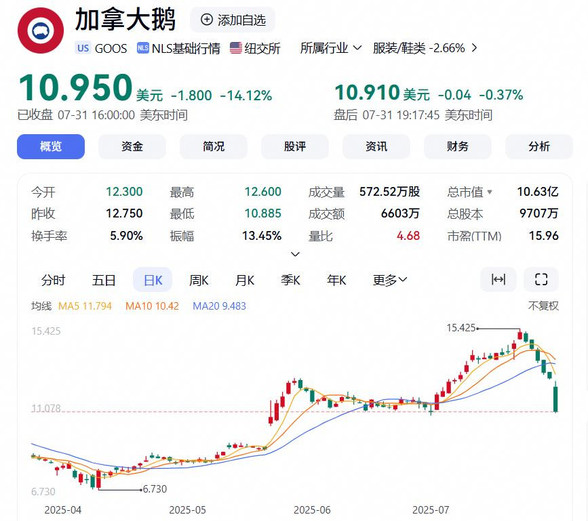Open the 更多 chart period dropdown
The image size is (588, 521).
pos(390,280)
